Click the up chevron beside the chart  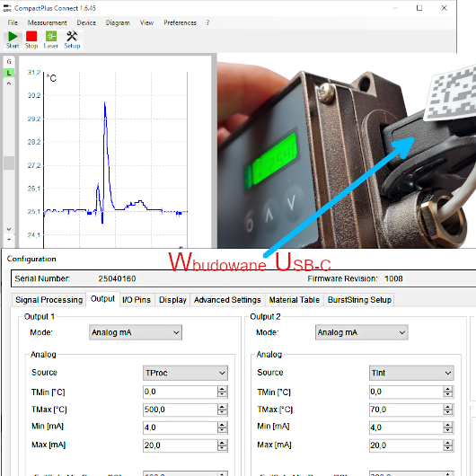[9, 84]
